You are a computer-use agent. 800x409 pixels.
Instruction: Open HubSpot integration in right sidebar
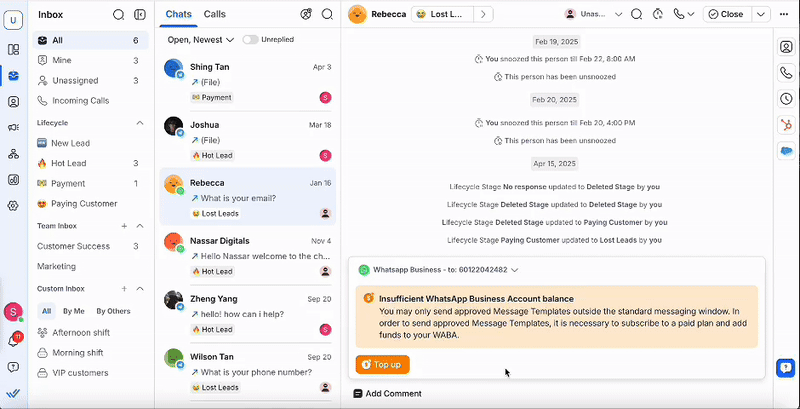(786, 124)
